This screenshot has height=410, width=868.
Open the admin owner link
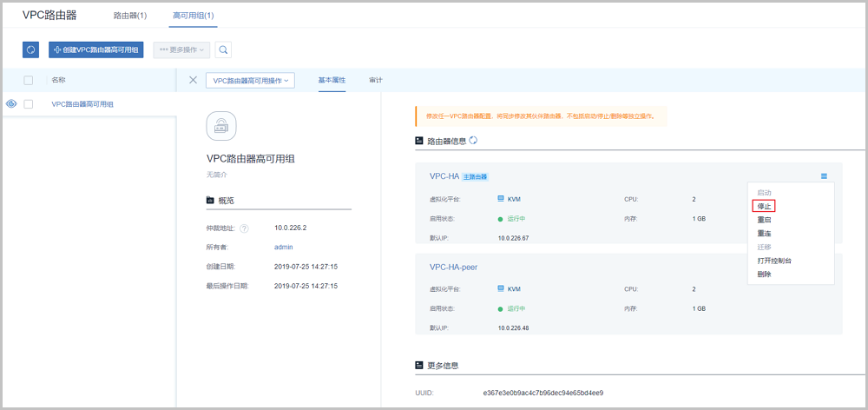283,247
